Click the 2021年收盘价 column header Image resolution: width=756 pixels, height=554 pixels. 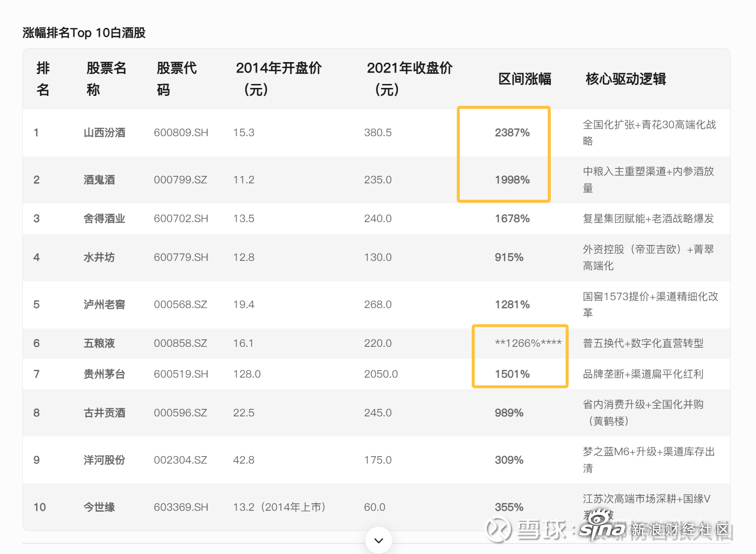(x=410, y=79)
